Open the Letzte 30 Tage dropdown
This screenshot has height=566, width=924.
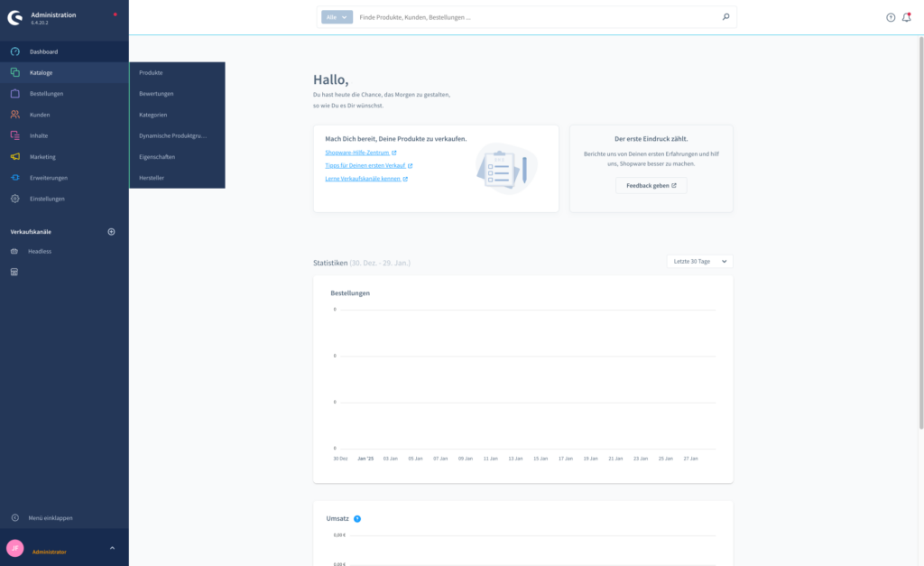tap(700, 261)
